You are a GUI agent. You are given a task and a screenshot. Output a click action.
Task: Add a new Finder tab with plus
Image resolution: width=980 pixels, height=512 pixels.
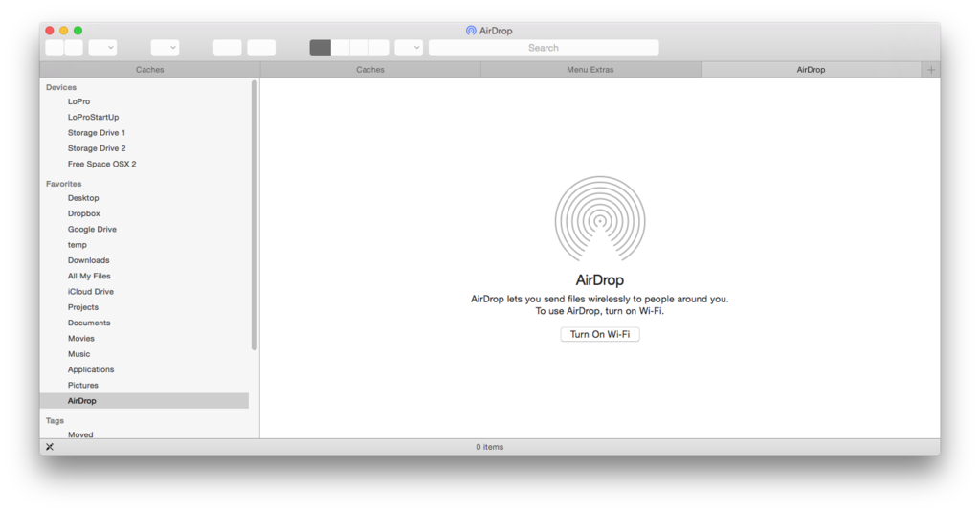pos(931,70)
